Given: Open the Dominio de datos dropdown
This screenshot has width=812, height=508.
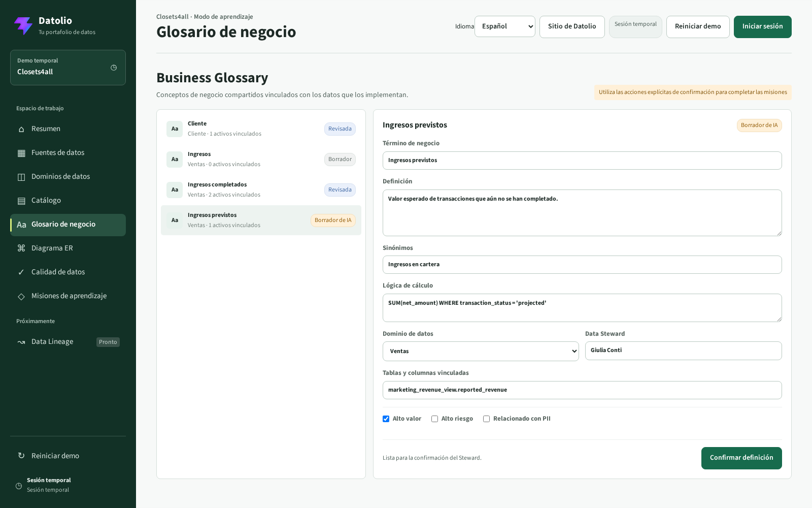Looking at the screenshot, I should tap(481, 351).
